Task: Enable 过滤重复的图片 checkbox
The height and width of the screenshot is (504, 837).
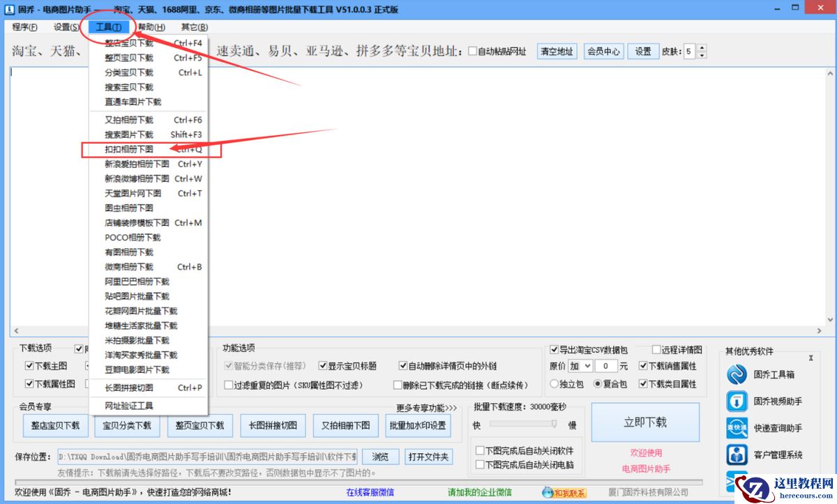Action: (229, 385)
